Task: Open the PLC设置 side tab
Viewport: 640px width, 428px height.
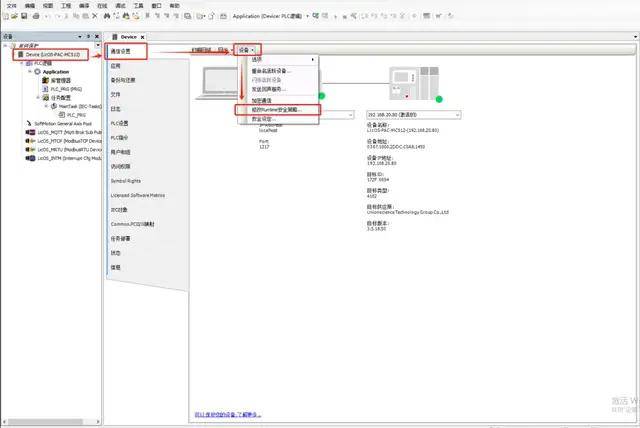Action: coord(119,123)
